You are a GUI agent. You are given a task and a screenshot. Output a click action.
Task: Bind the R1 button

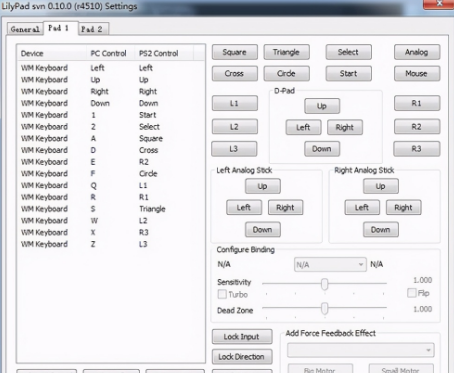[x=417, y=103]
